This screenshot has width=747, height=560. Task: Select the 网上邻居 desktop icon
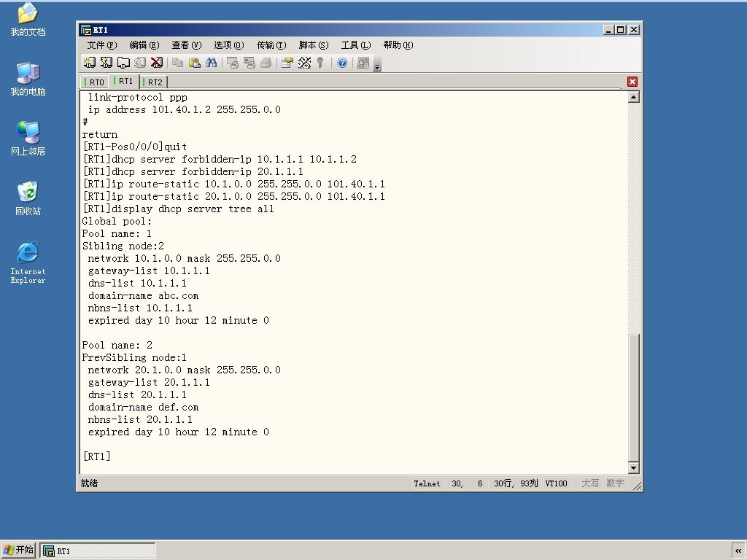(28, 139)
